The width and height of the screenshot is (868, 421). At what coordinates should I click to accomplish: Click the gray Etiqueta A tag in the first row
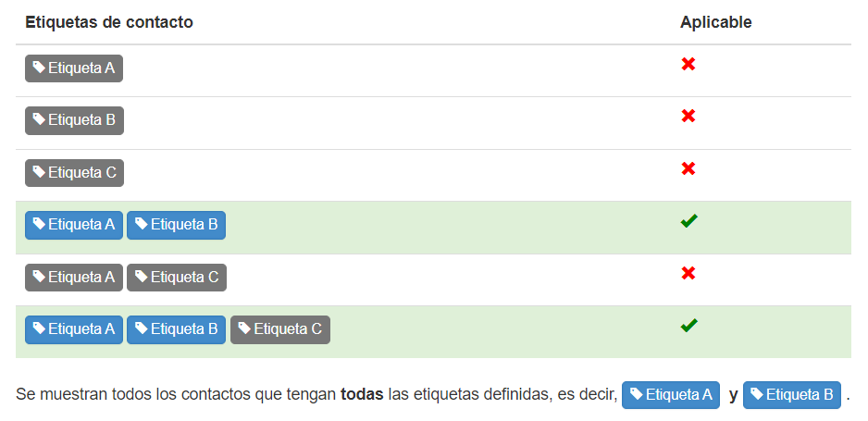74,68
